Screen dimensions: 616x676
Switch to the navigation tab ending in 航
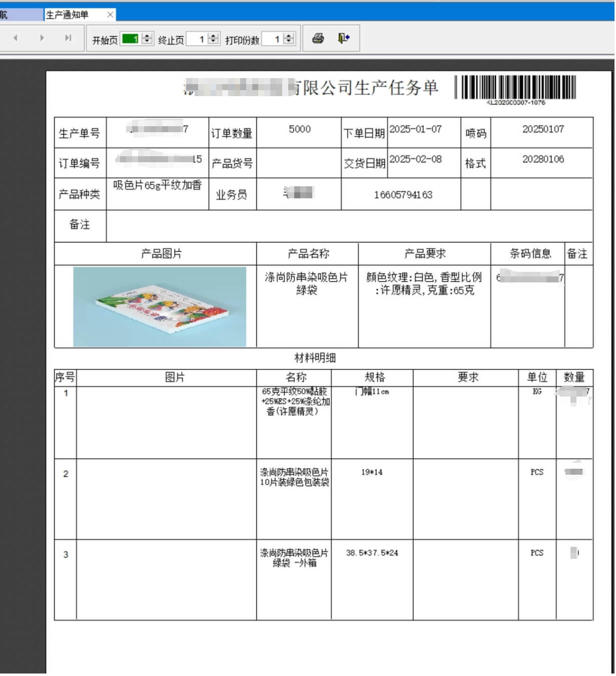[20, 15]
